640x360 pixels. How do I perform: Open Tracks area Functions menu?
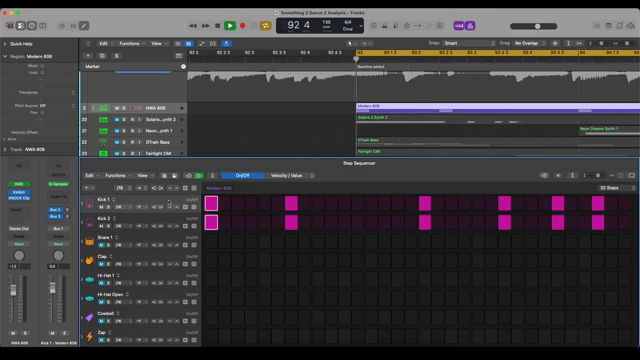click(131, 43)
